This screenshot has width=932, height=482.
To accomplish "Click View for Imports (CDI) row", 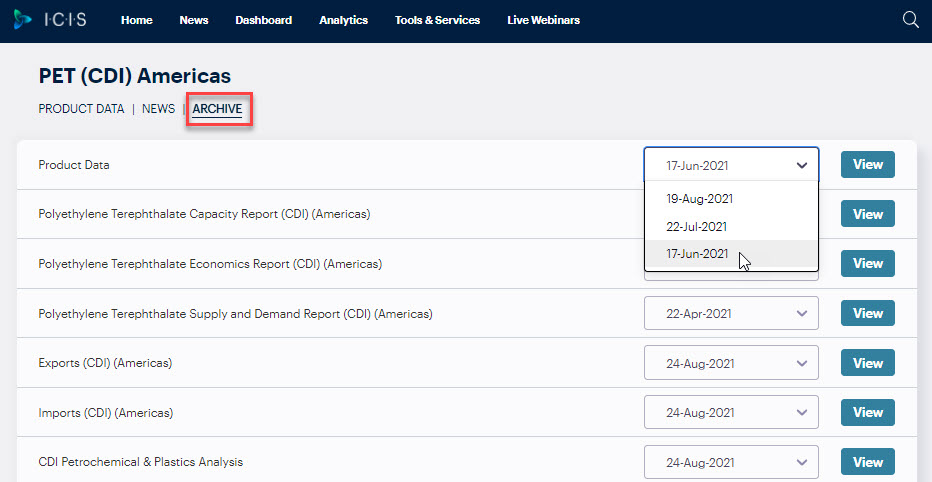I will (x=867, y=412).
